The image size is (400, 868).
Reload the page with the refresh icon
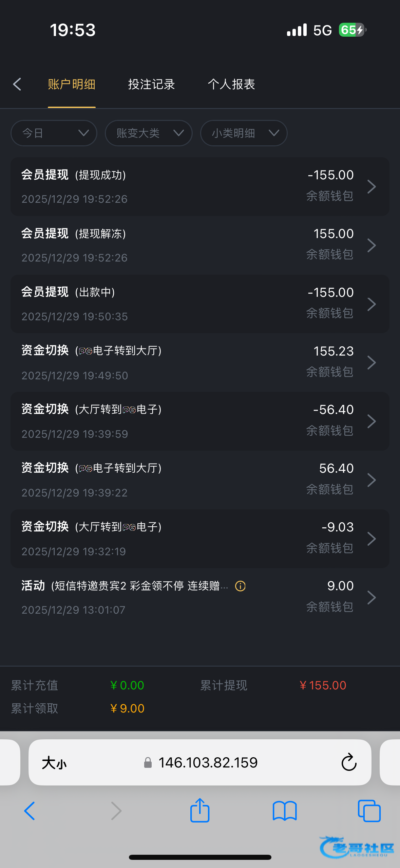point(349,762)
